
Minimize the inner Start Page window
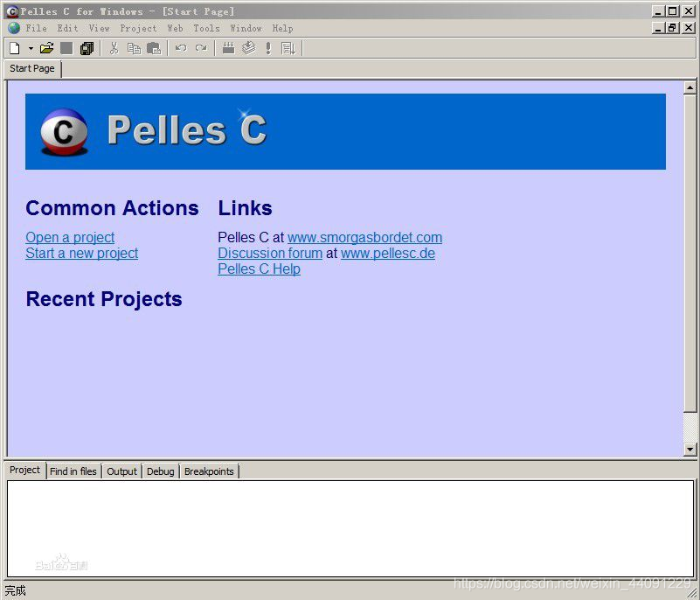tap(657, 28)
